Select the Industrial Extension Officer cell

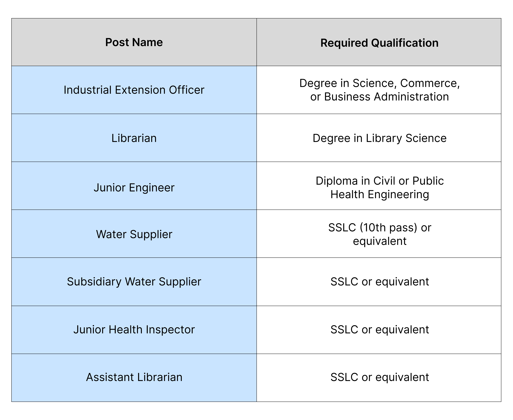[134, 90]
